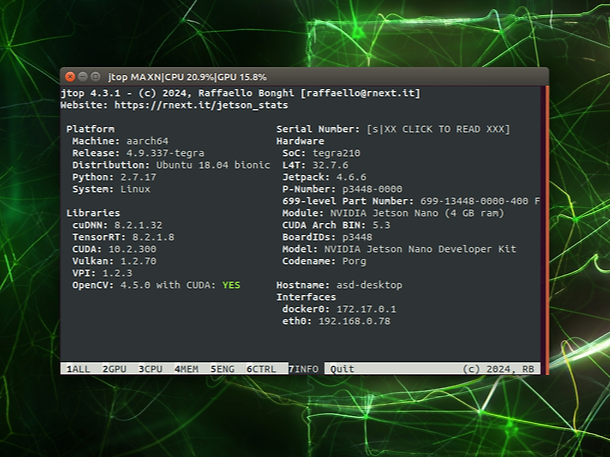Go to the 4MEM tab
610x457 pixels.
pyautogui.click(x=186, y=369)
